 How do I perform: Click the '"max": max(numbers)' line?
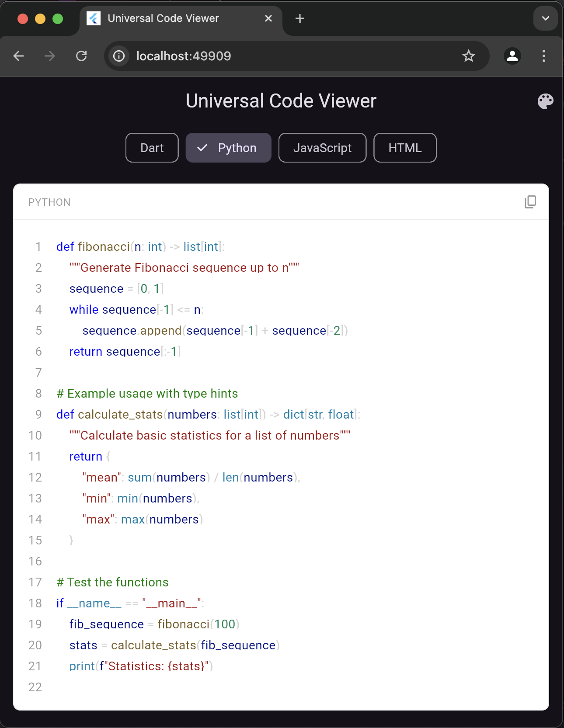[143, 520]
